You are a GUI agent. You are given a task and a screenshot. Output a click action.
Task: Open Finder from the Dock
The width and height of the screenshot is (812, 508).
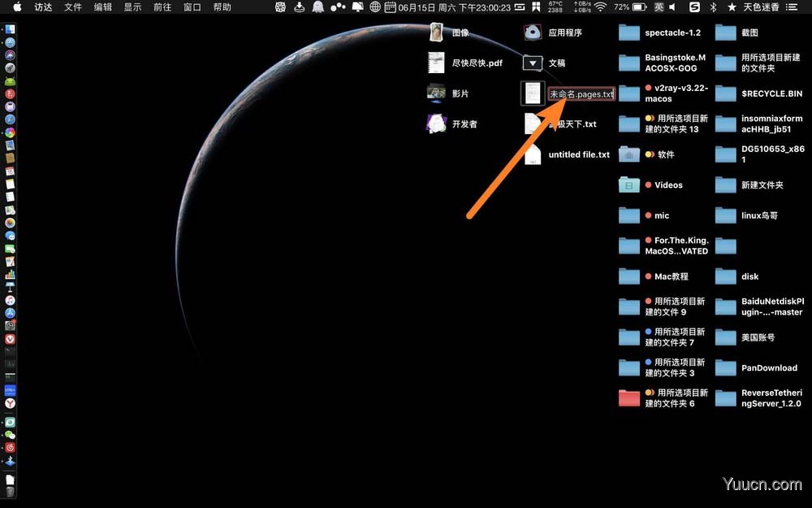(10, 29)
